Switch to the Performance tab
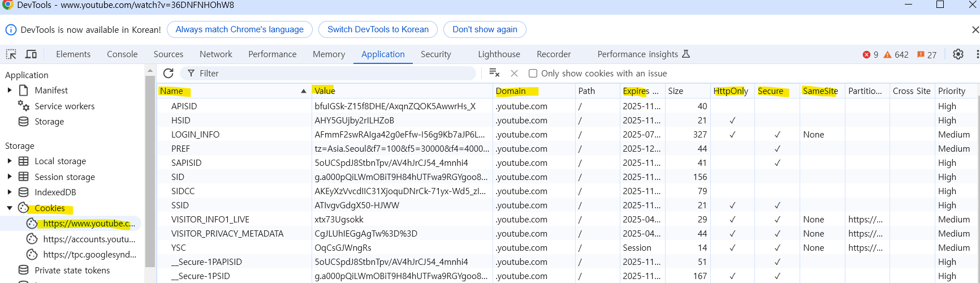The width and height of the screenshot is (980, 283). click(x=272, y=54)
